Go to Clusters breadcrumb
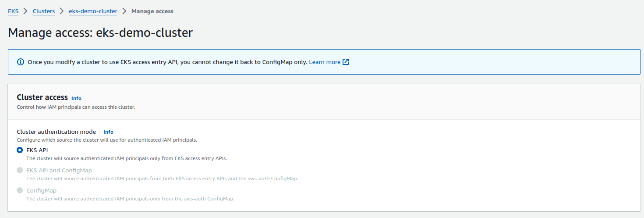The width and height of the screenshot is (644, 218). pos(44,11)
